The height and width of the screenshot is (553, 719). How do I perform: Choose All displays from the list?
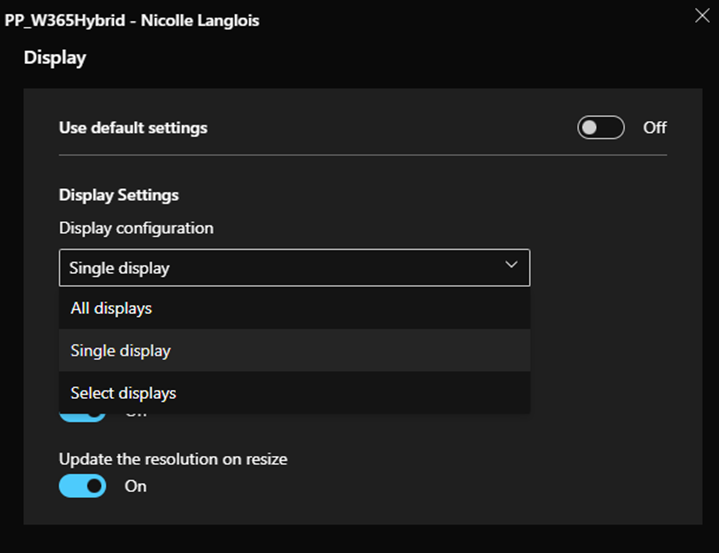[x=111, y=308]
